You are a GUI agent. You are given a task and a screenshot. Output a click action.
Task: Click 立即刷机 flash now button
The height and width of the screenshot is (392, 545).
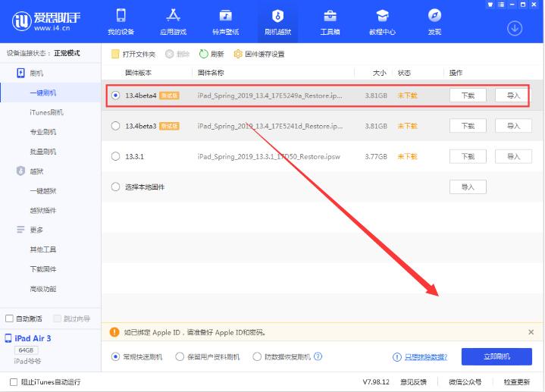click(496, 356)
